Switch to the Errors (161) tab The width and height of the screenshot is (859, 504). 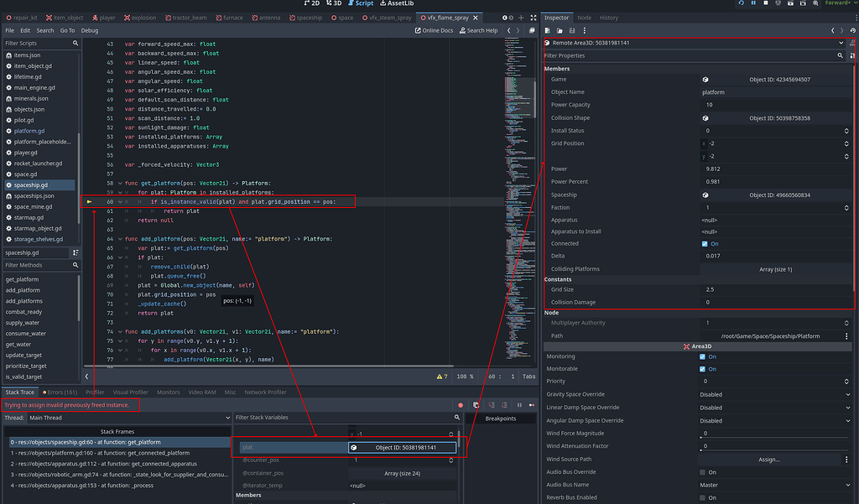60,392
